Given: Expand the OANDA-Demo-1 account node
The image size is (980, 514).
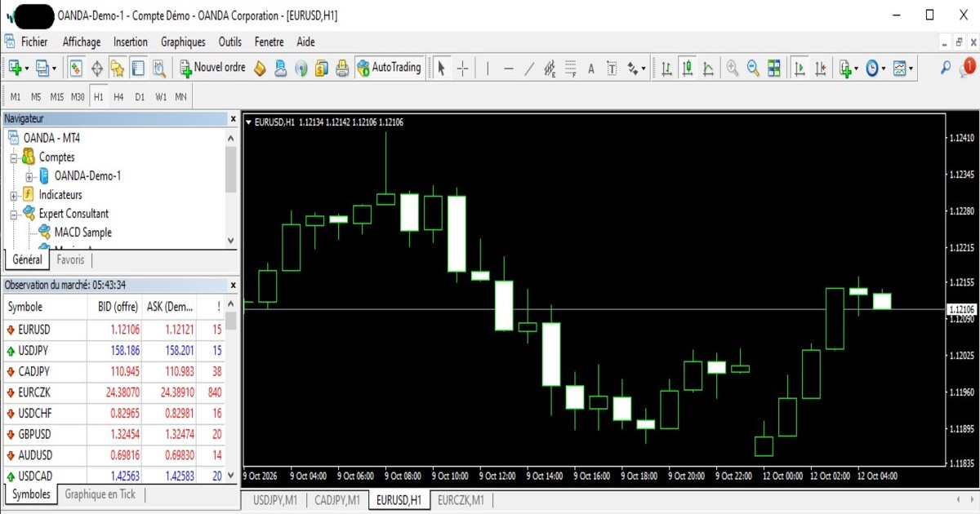Looking at the screenshot, I should click(29, 176).
